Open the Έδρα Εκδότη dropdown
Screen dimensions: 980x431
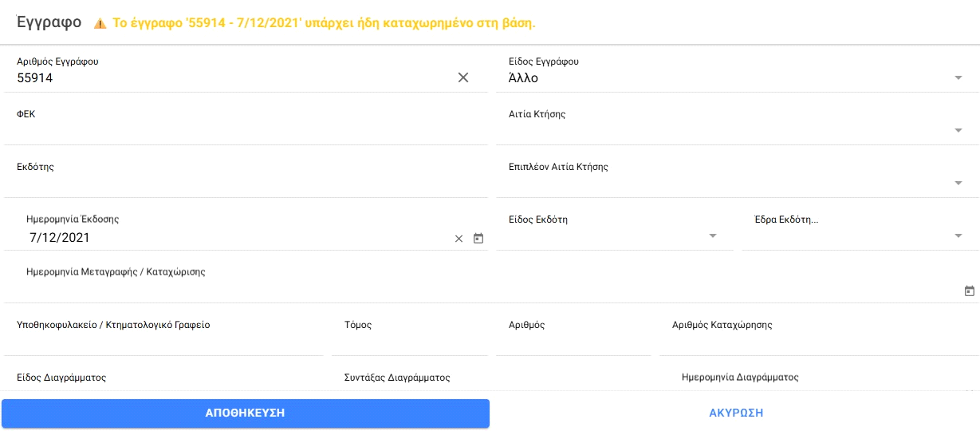(958, 236)
